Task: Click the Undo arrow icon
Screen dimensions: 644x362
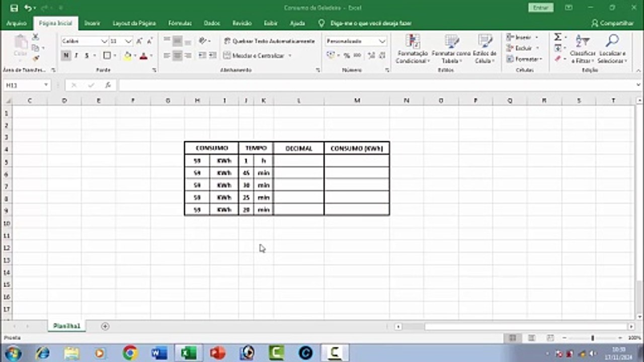Action: 28,8
